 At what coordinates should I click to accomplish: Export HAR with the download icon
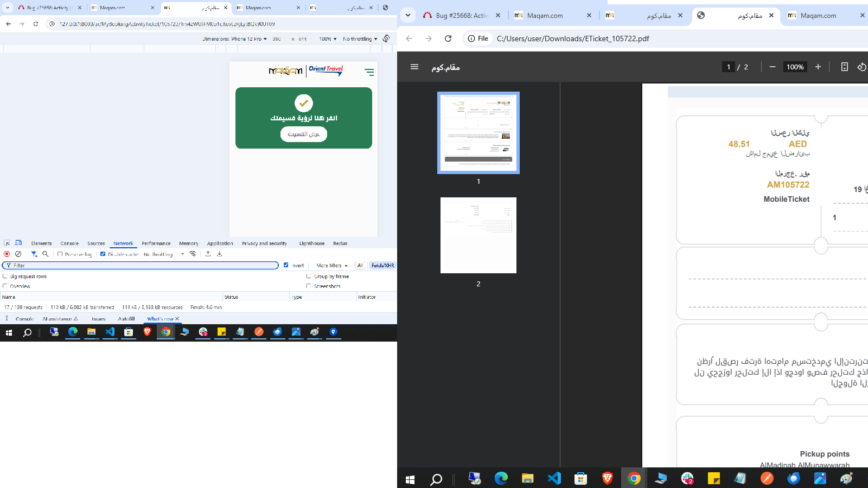click(x=220, y=254)
